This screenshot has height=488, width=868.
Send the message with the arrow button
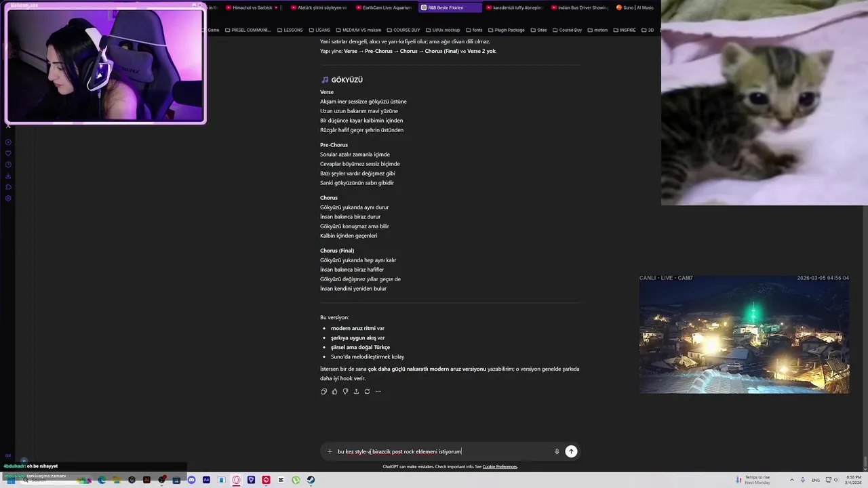point(571,451)
